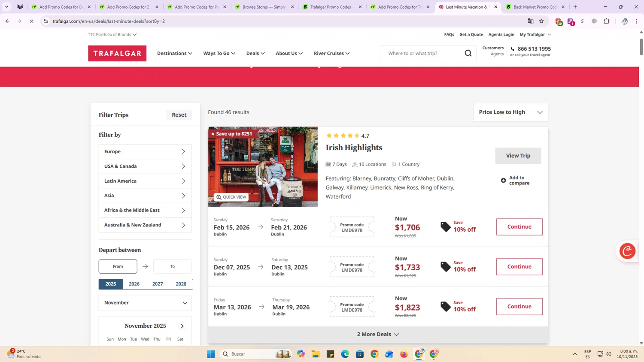
Task: Expand the USA & Canada filter
Action: [x=145, y=166]
